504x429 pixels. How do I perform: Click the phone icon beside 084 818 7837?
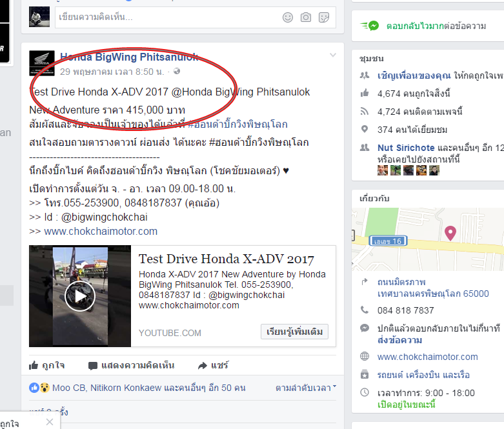pos(365,310)
